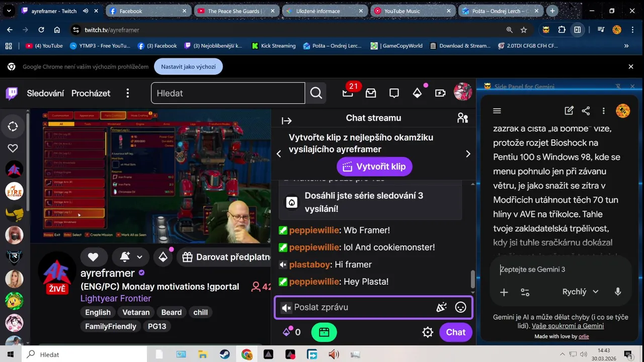Screen dimensions: 644x362
Task: Toggle the Chrome side panel button
Action: coord(578,30)
